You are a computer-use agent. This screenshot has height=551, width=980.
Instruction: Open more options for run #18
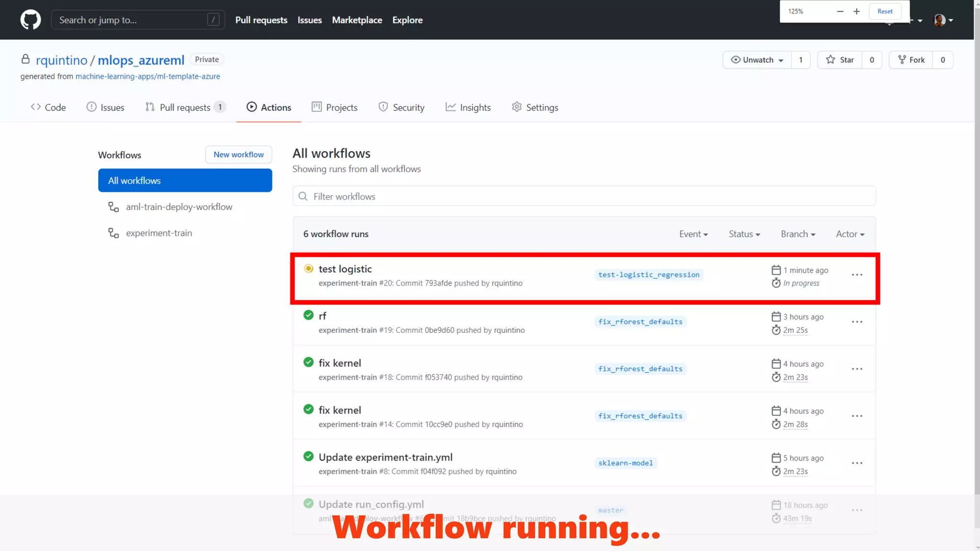tap(857, 369)
